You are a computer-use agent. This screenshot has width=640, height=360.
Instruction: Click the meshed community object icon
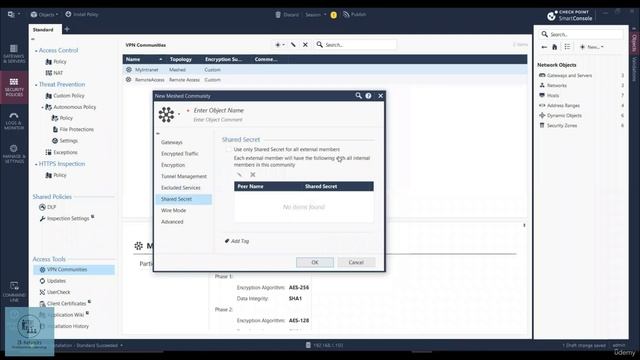(166, 115)
